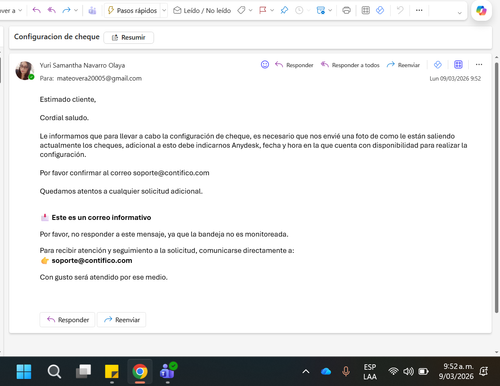Viewport: 500px width, 386px height.
Task: Click Responder in the message header
Action: click(x=294, y=65)
